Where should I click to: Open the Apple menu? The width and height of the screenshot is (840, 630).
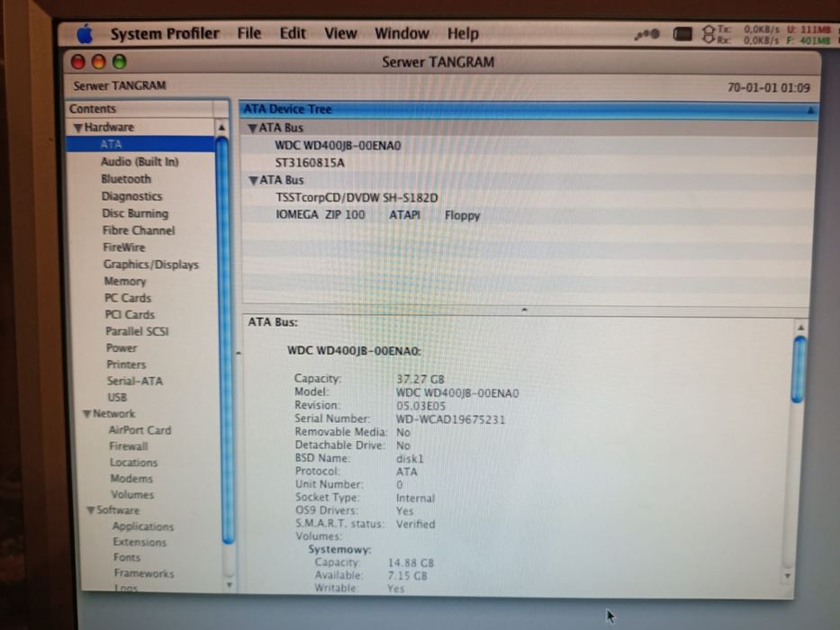click(85, 34)
